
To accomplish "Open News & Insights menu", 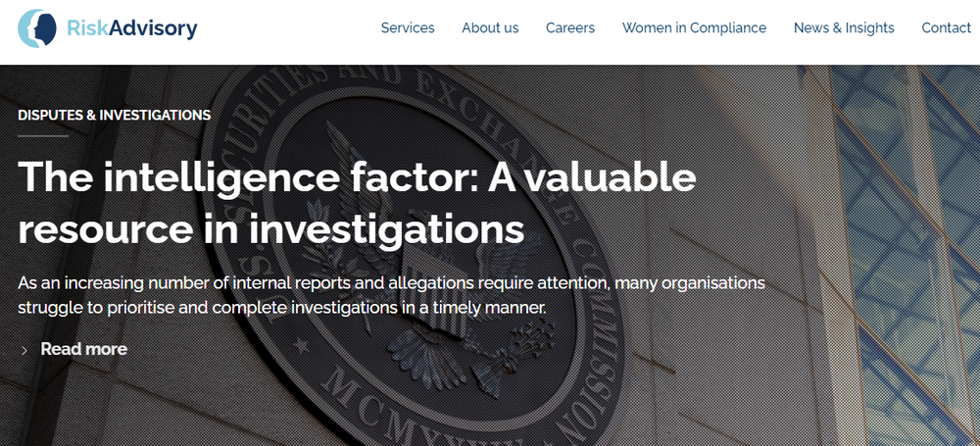I will (844, 28).
